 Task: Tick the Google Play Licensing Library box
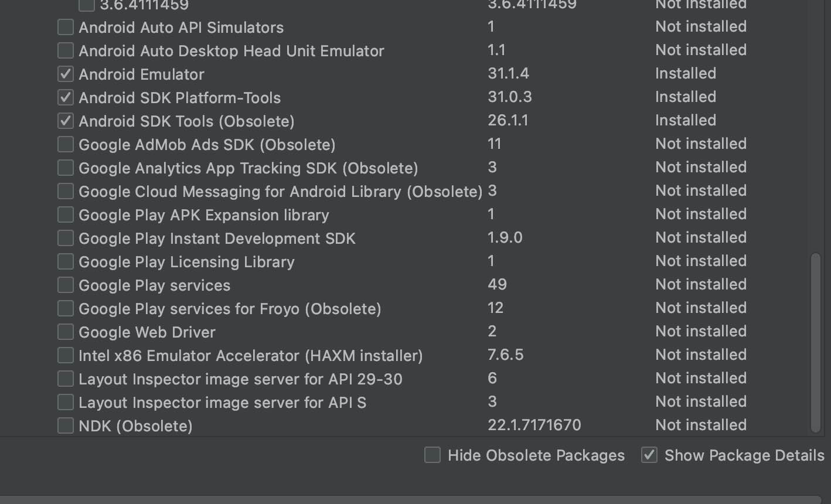pyautogui.click(x=66, y=261)
